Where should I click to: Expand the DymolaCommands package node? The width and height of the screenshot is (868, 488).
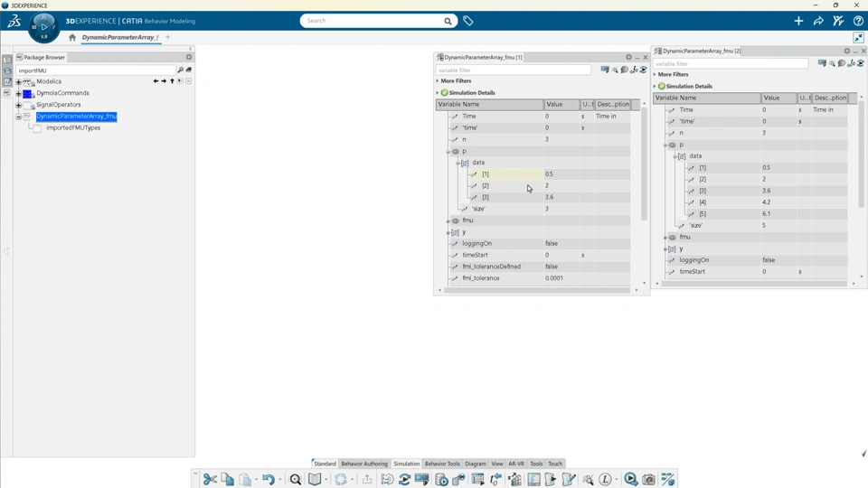click(x=18, y=93)
